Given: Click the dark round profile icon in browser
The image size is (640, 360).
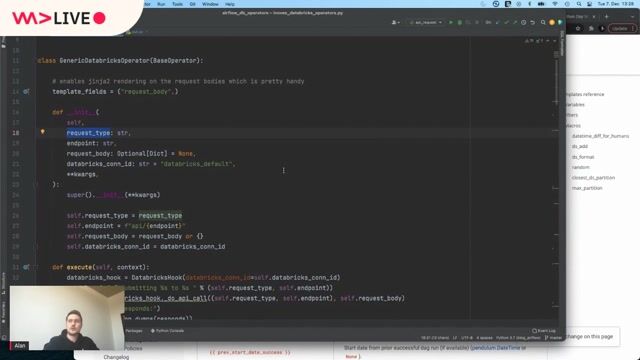Looking at the screenshot, I should pyautogui.click(x=602, y=29).
